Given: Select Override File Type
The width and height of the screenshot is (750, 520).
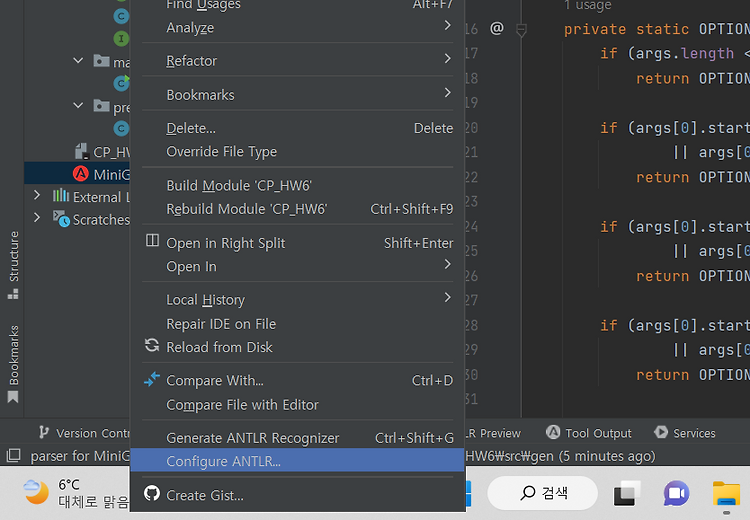Looking at the screenshot, I should [298, 152].
